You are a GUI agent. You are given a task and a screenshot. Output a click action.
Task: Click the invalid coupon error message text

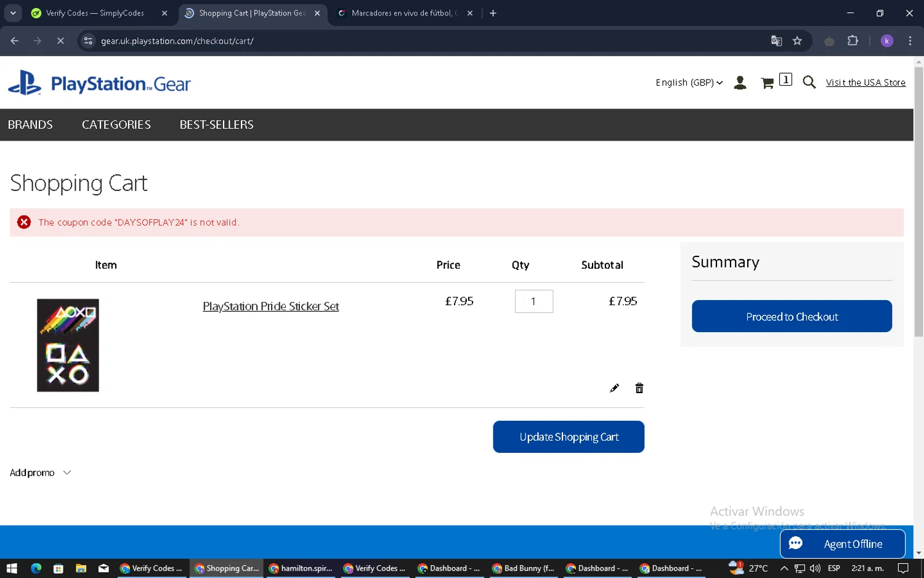[x=139, y=222]
